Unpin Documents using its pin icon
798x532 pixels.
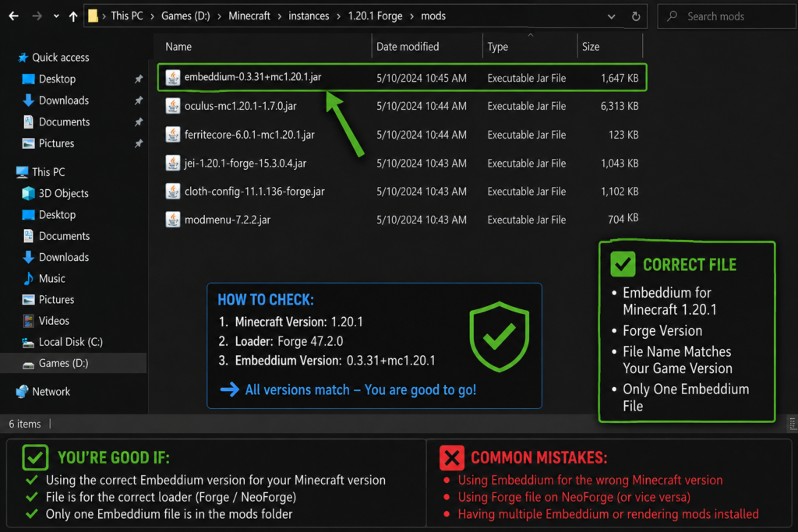point(139,122)
